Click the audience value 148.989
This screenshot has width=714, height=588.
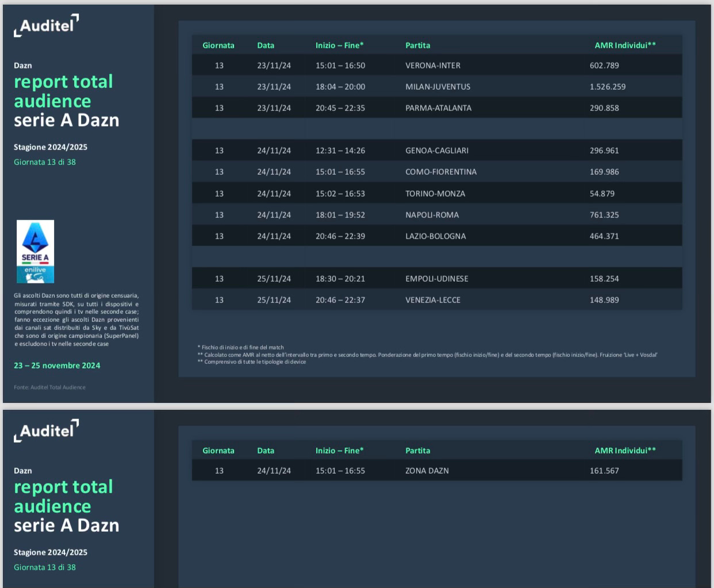coord(604,300)
